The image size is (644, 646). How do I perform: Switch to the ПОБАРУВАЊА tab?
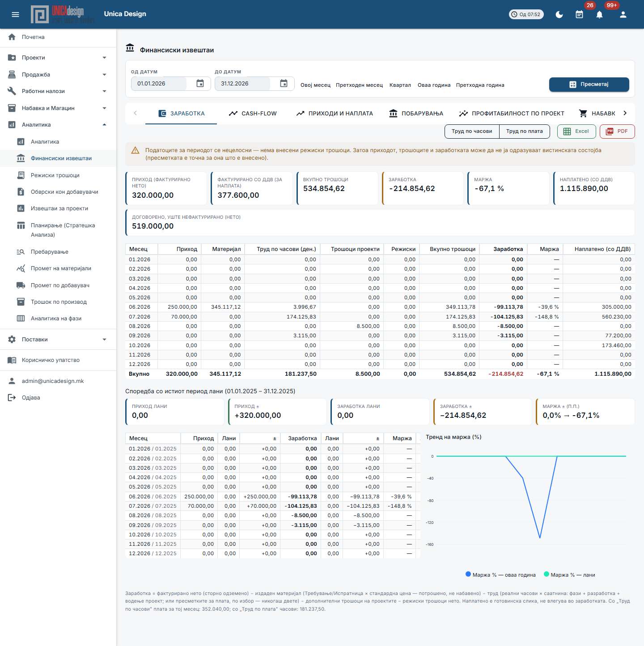[416, 114]
